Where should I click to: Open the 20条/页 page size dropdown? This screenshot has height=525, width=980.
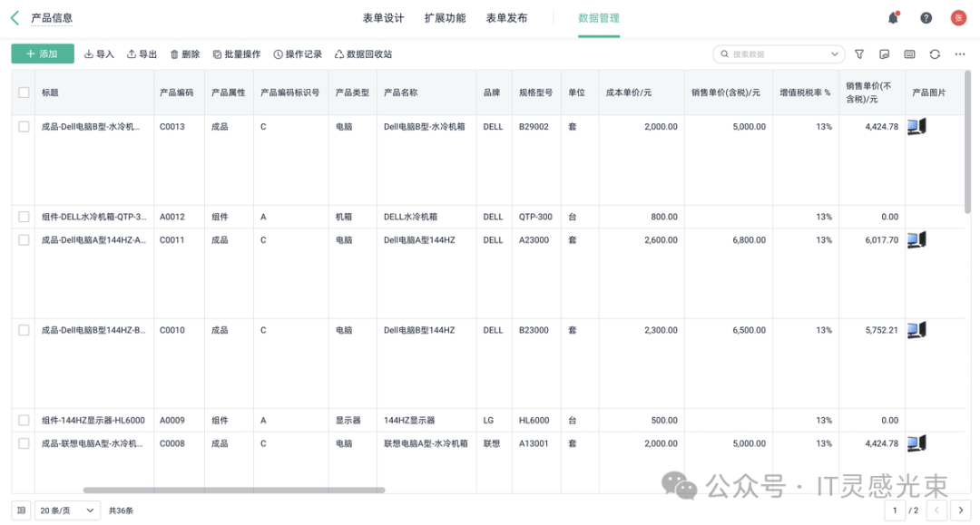click(x=67, y=510)
